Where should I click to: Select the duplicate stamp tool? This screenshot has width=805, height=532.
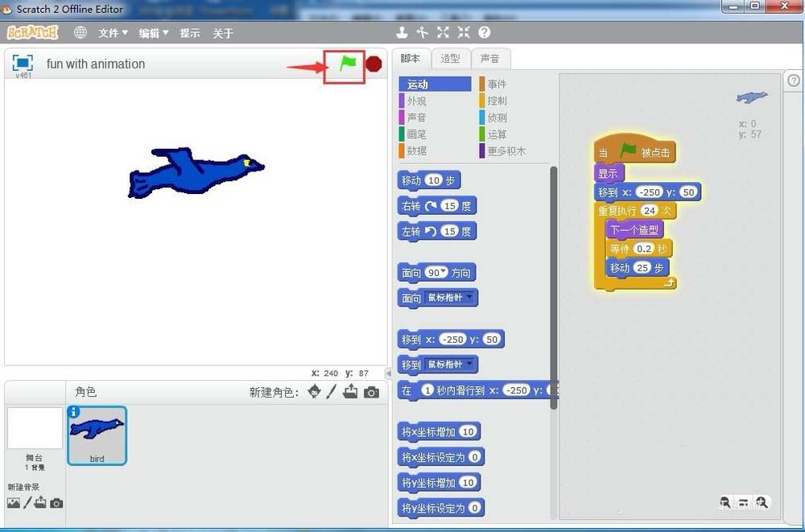pyautogui.click(x=402, y=32)
